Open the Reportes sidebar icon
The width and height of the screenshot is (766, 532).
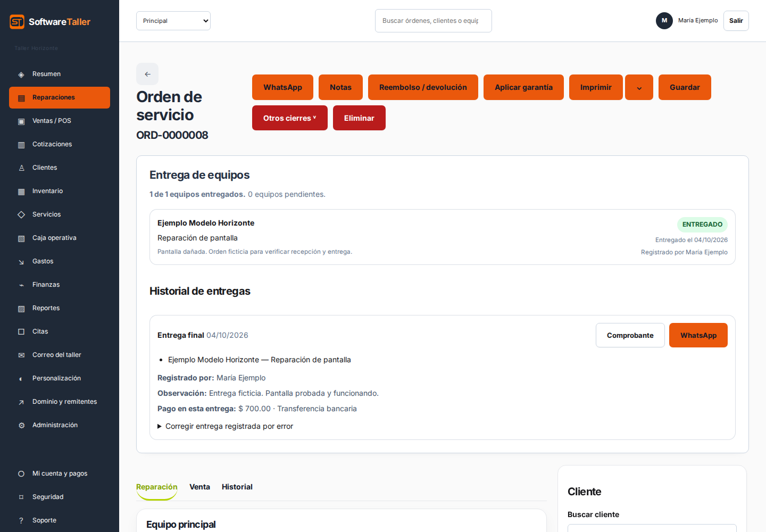click(x=21, y=309)
